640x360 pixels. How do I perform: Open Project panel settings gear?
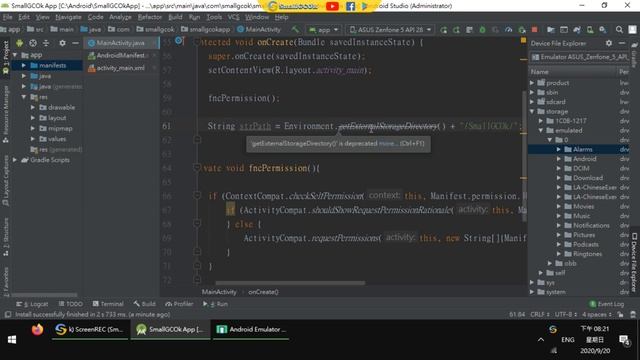tap(62, 43)
